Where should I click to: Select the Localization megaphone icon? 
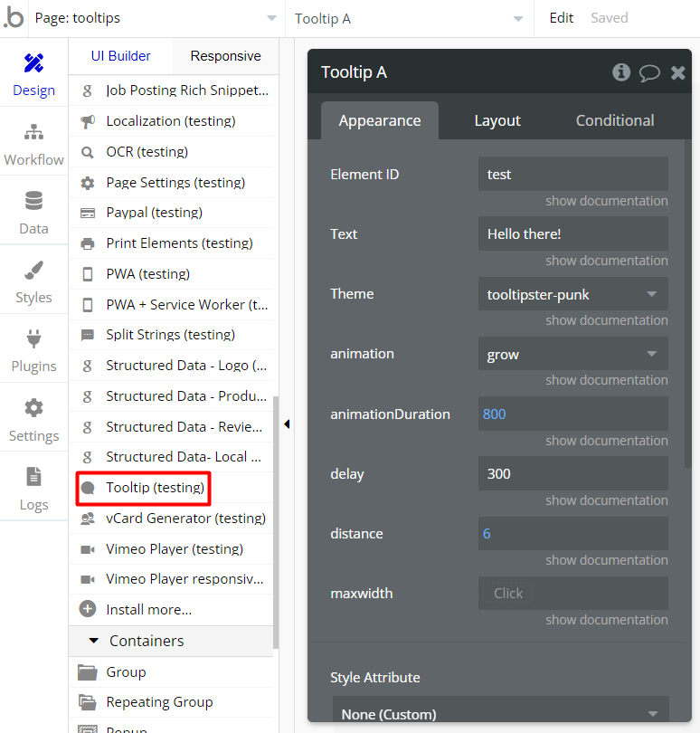coord(88,121)
